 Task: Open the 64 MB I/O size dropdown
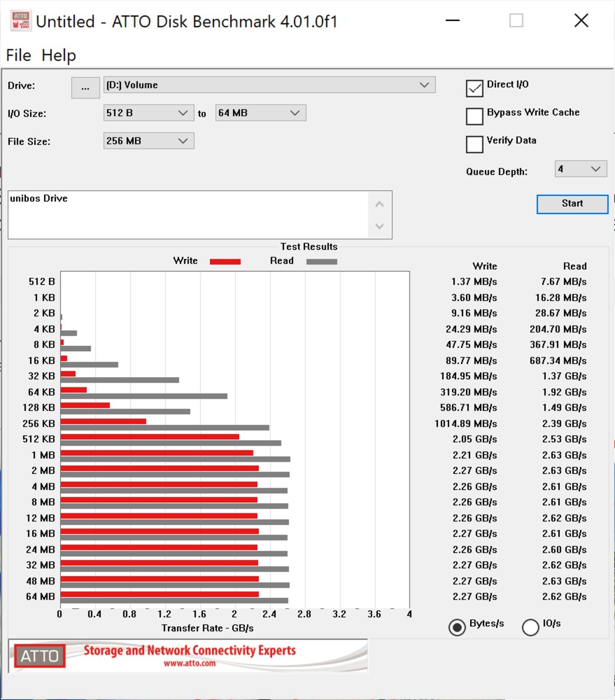pos(260,113)
